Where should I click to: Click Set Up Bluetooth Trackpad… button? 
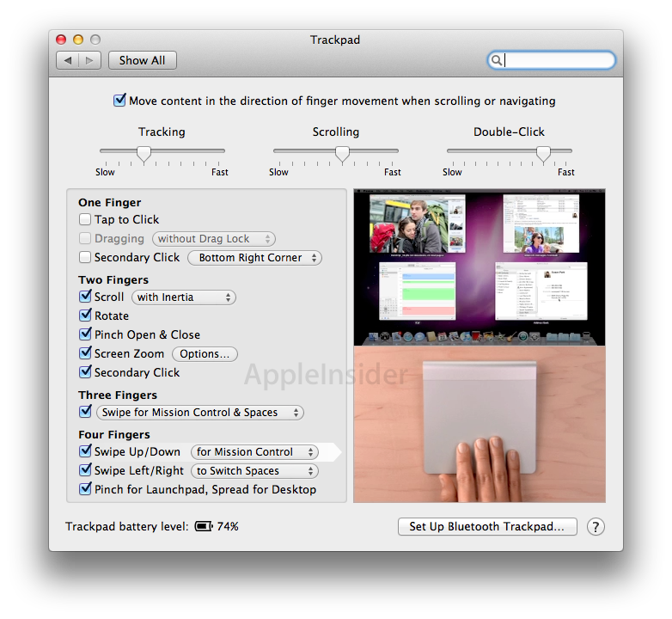tap(487, 526)
